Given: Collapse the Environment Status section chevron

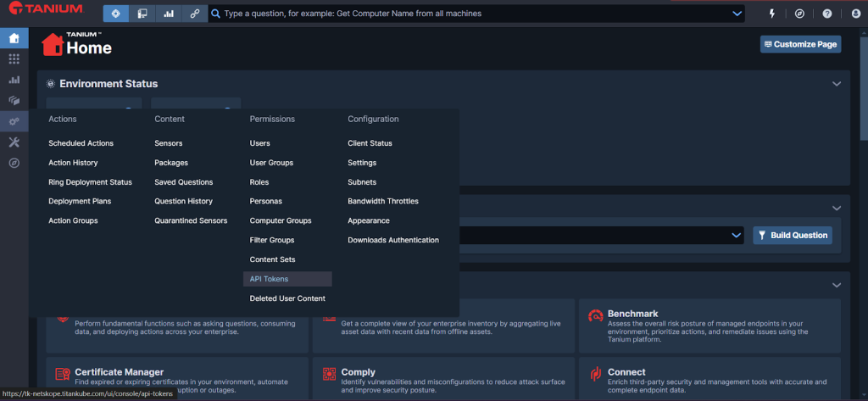Looking at the screenshot, I should (x=837, y=84).
